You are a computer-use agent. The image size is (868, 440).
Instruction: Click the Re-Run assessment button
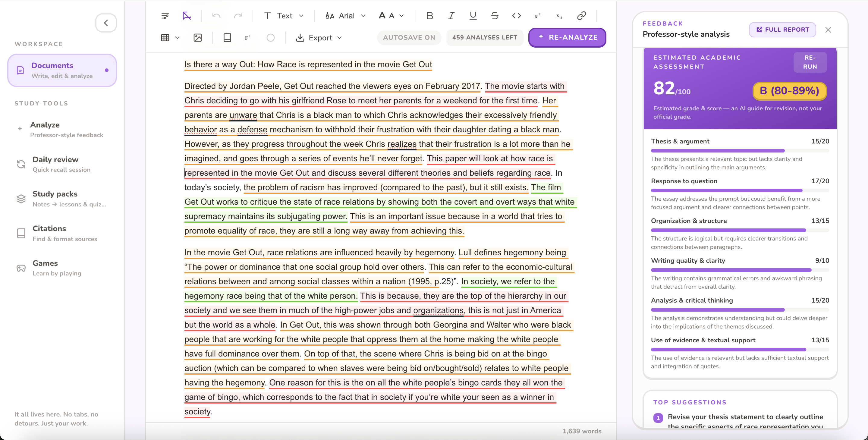coord(810,62)
